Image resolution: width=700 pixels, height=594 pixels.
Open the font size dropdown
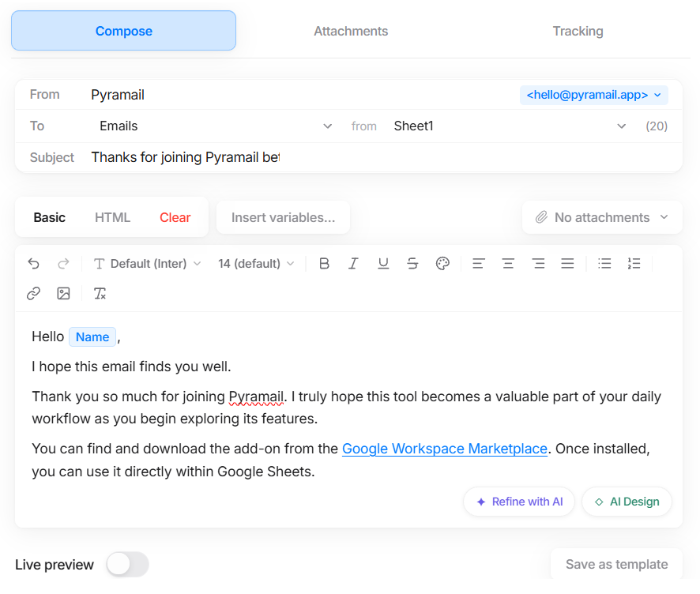click(x=256, y=263)
